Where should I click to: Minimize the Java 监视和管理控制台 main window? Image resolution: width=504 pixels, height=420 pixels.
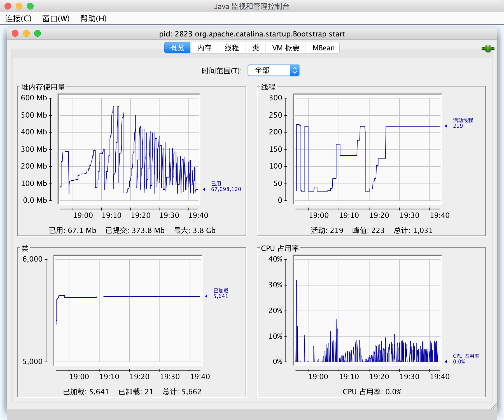pyautogui.click(x=19, y=6)
